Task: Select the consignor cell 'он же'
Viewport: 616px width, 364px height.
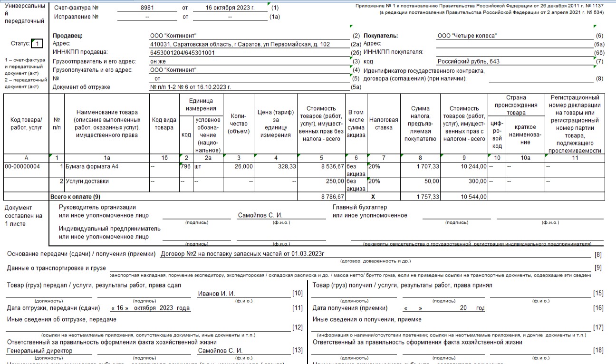Action: click(x=249, y=61)
